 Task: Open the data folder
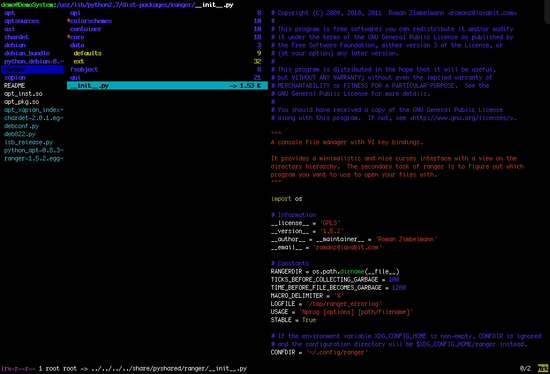(x=77, y=45)
